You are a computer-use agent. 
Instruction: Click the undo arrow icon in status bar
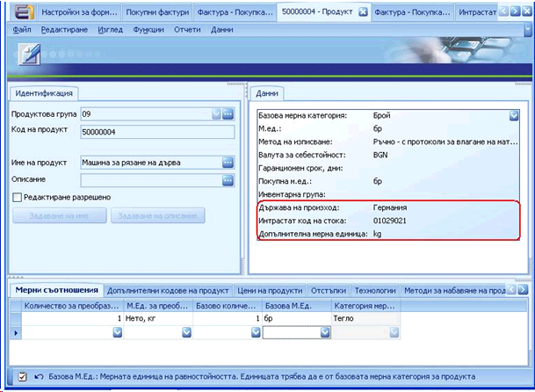(39, 377)
